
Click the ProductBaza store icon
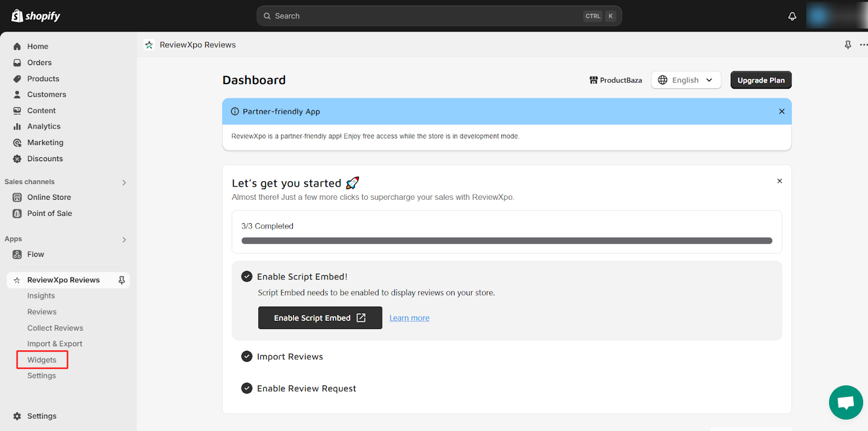(x=593, y=80)
